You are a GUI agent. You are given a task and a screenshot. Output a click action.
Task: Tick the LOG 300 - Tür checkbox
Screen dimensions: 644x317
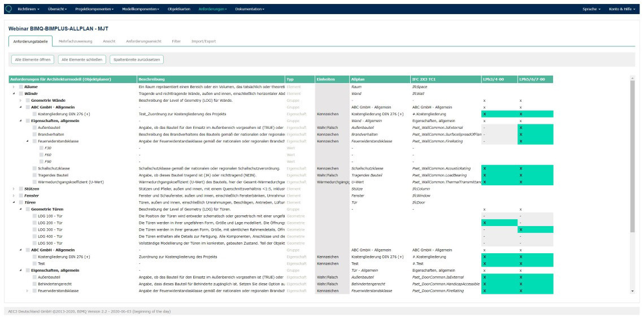(34, 229)
